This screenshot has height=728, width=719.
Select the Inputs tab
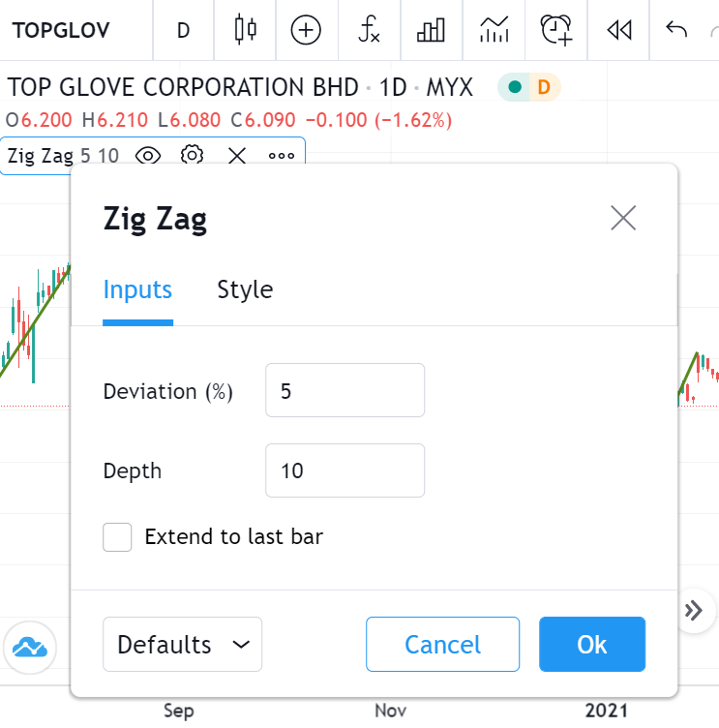[x=137, y=289]
